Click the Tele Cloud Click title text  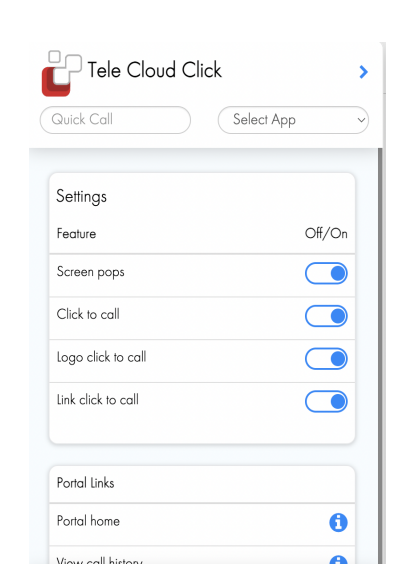click(154, 70)
